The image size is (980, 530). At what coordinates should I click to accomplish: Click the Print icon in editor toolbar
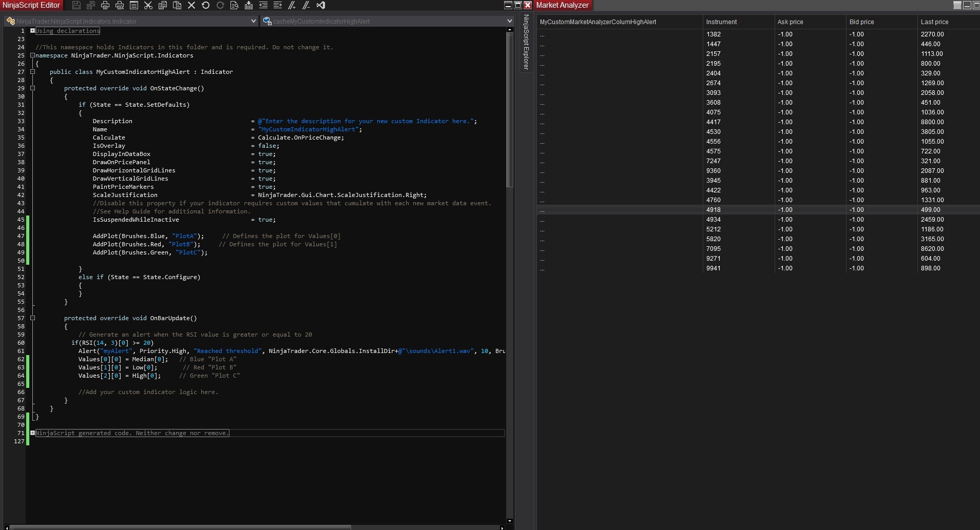click(105, 5)
